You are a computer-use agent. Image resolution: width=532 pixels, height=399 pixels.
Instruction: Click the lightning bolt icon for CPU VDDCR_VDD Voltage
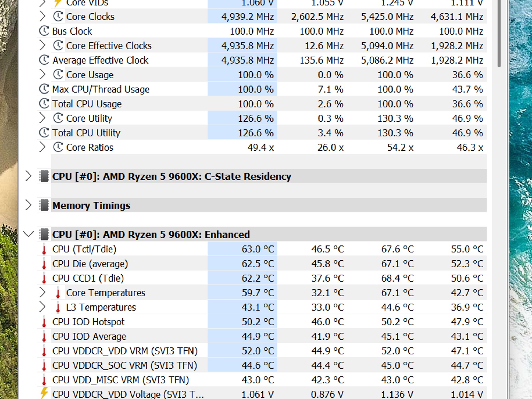coord(44,393)
